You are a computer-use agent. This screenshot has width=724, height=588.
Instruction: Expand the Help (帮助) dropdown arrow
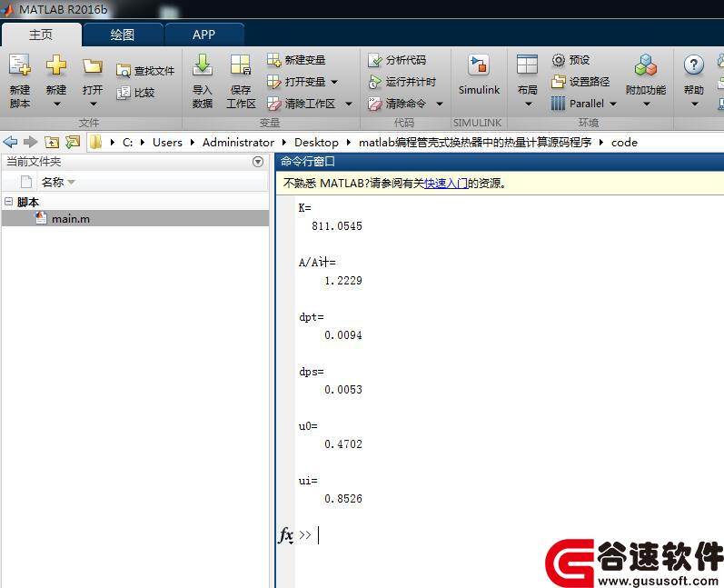tap(694, 104)
